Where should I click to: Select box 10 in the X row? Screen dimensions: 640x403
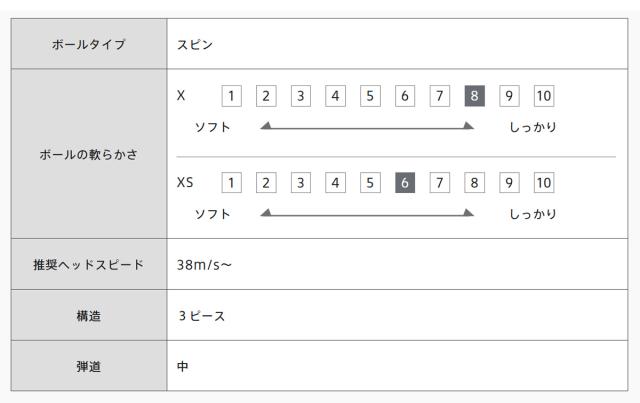point(544,97)
